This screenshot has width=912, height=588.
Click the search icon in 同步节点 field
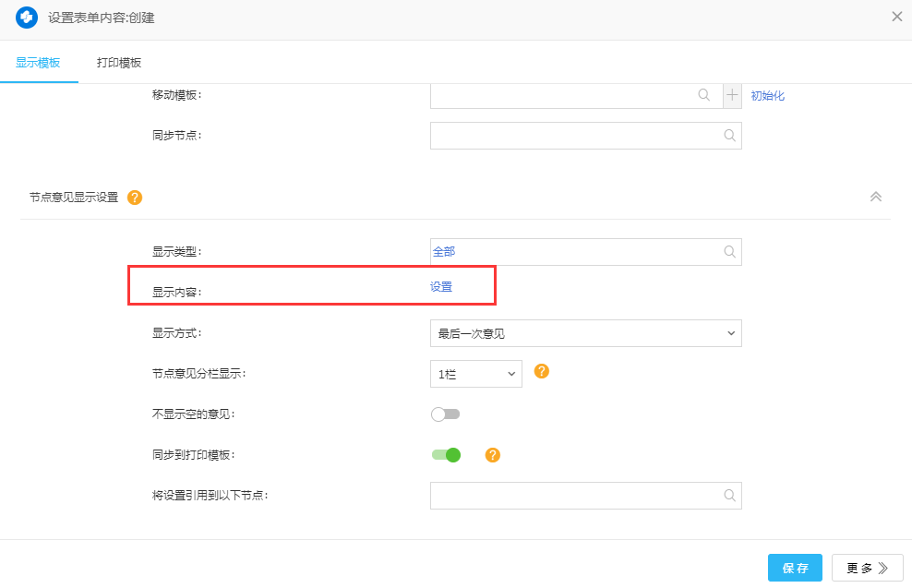[x=729, y=136]
